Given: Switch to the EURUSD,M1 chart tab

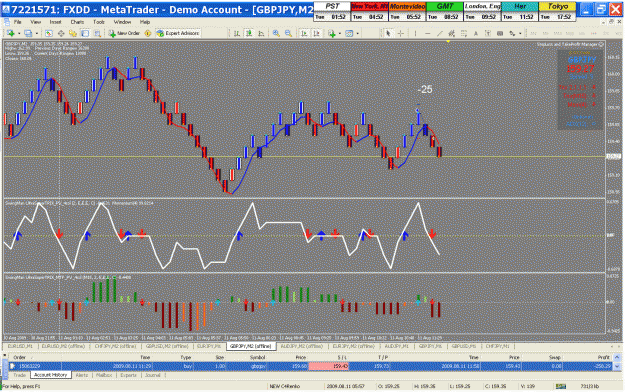Looking at the screenshot, I should click(x=20, y=346).
